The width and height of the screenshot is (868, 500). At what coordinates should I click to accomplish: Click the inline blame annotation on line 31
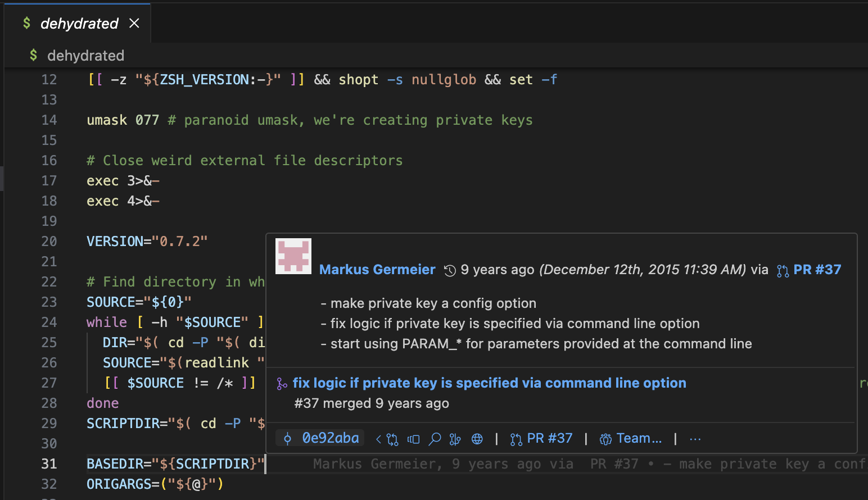(589, 464)
